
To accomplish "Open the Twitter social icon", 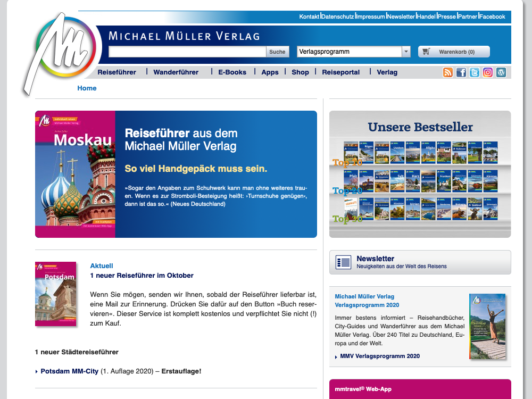I will pos(475,72).
